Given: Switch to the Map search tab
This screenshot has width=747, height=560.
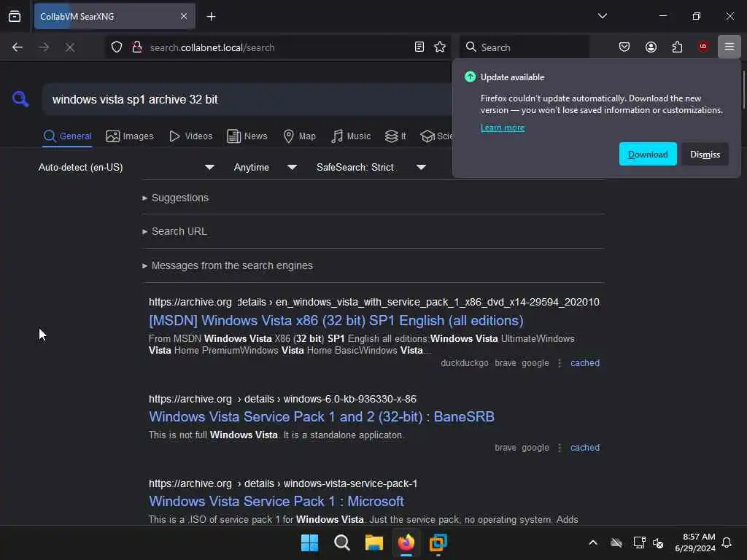Looking at the screenshot, I should point(299,136).
